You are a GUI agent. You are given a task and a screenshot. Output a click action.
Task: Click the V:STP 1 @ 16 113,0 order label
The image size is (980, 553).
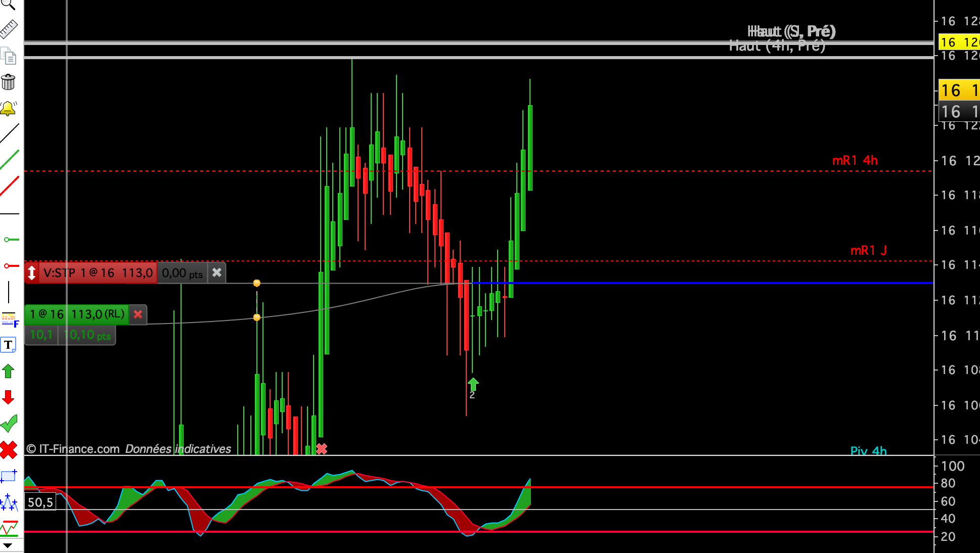[98, 273]
